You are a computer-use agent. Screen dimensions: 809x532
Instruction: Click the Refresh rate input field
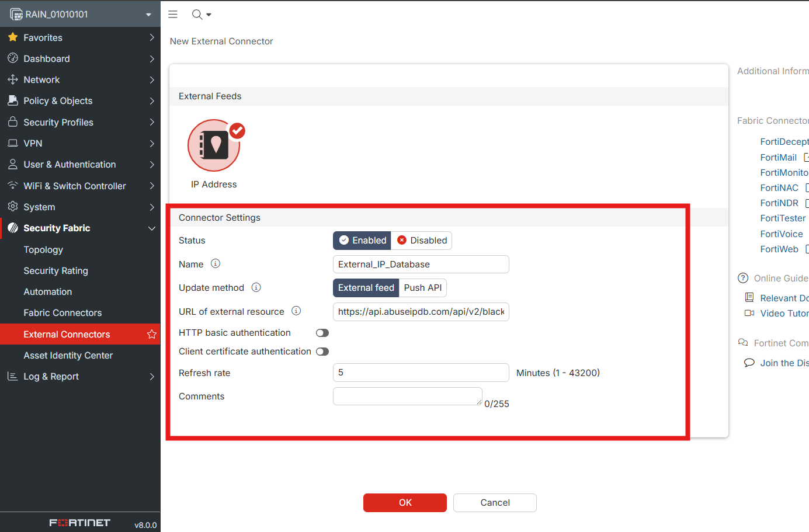click(x=421, y=373)
